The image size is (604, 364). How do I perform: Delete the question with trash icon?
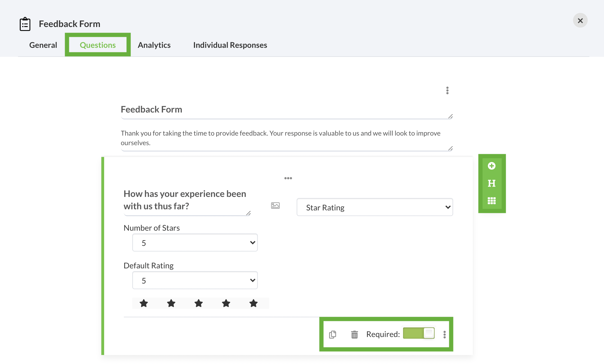[x=354, y=334]
